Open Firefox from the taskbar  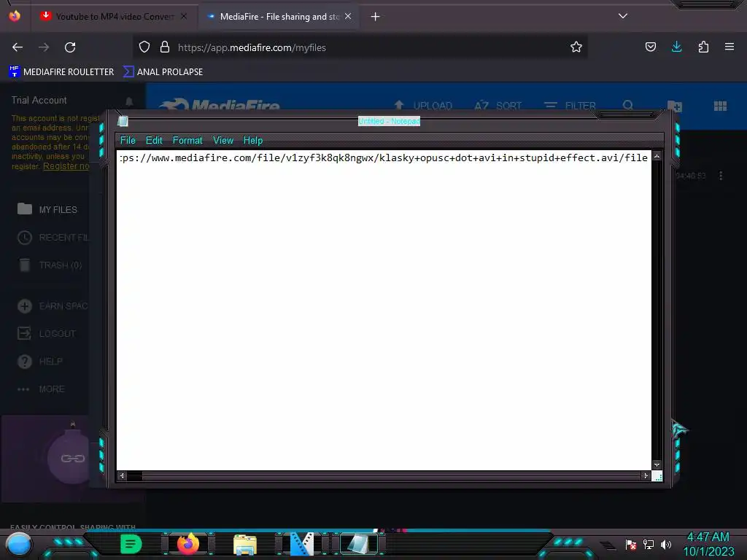click(x=188, y=544)
